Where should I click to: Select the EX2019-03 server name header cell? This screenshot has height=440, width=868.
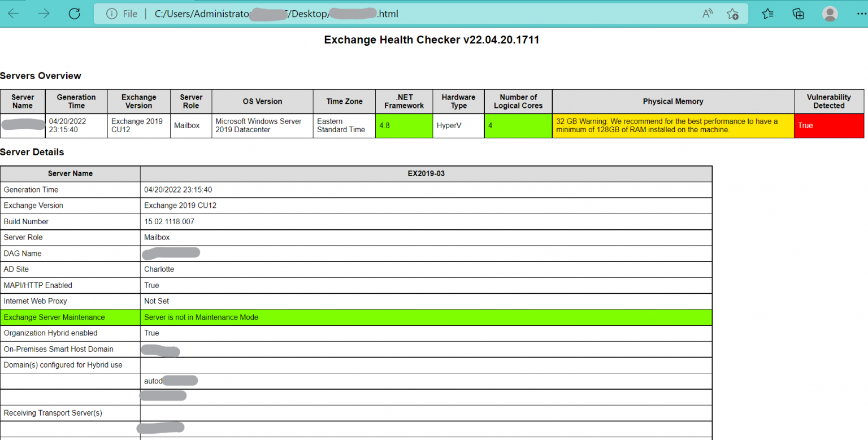[427, 173]
